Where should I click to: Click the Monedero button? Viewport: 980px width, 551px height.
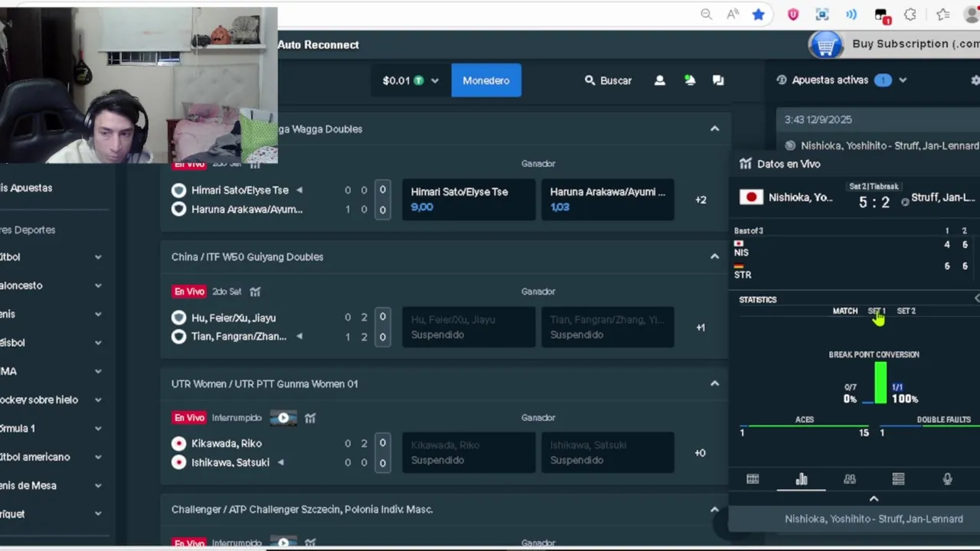point(486,80)
